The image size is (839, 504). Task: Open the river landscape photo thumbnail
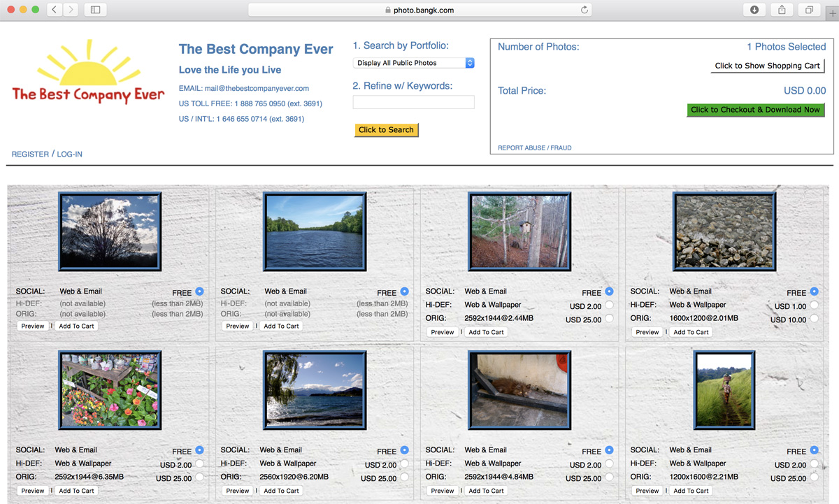click(315, 231)
